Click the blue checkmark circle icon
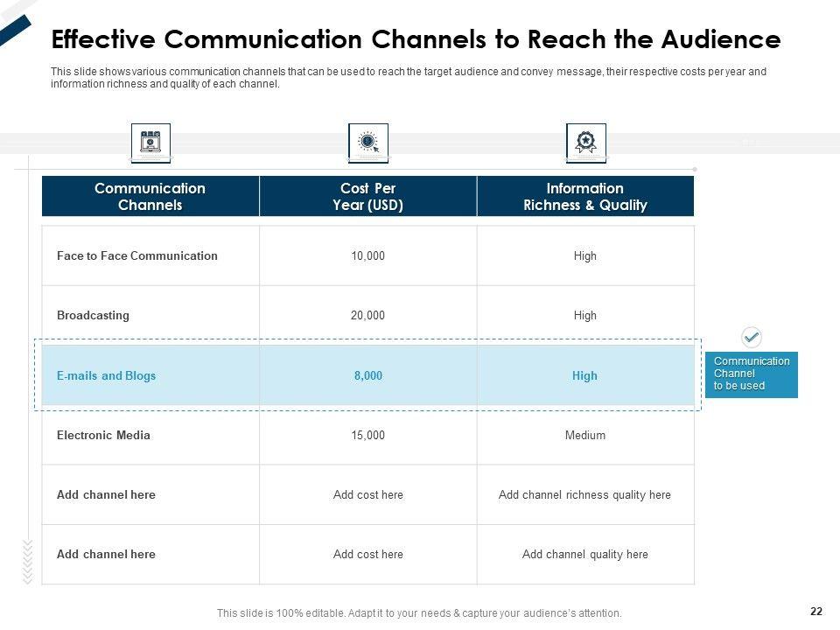This screenshot has height=630, width=840. tap(752, 337)
